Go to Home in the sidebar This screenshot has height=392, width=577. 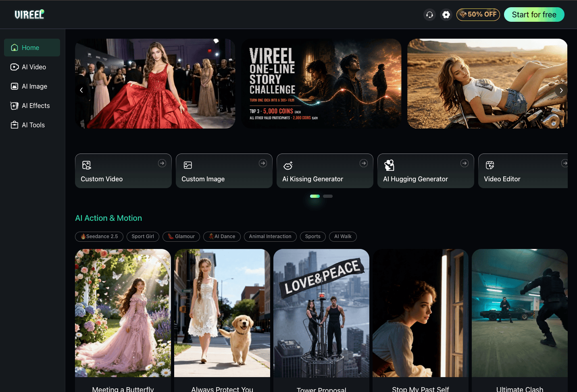click(x=32, y=48)
